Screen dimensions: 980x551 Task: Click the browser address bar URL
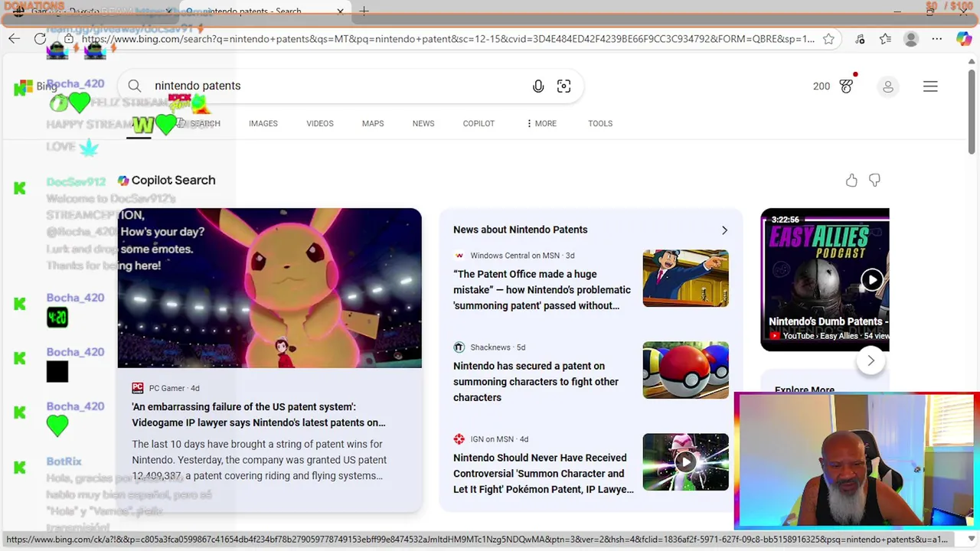tap(448, 39)
